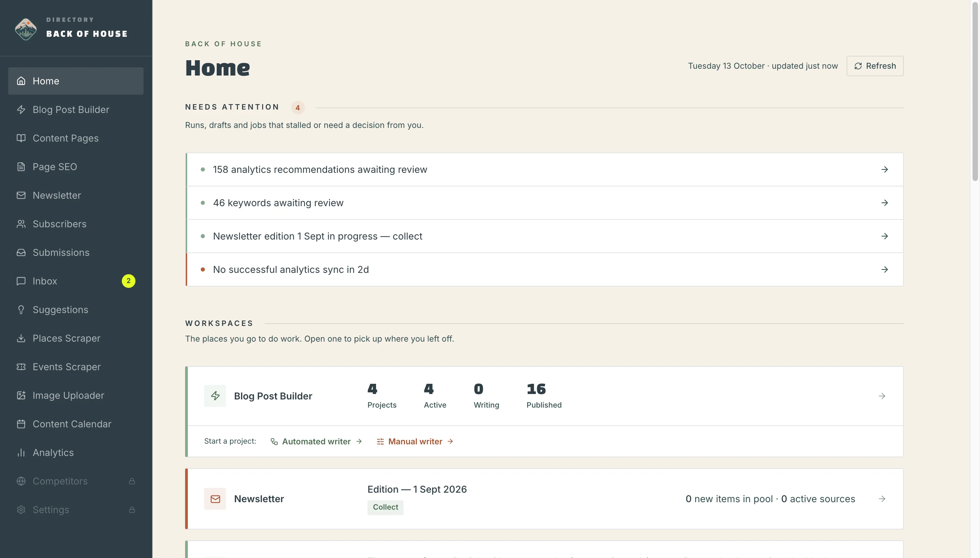Click the arrow on analytics recommendations row
The height and width of the screenshot is (558, 980).
[x=884, y=169]
